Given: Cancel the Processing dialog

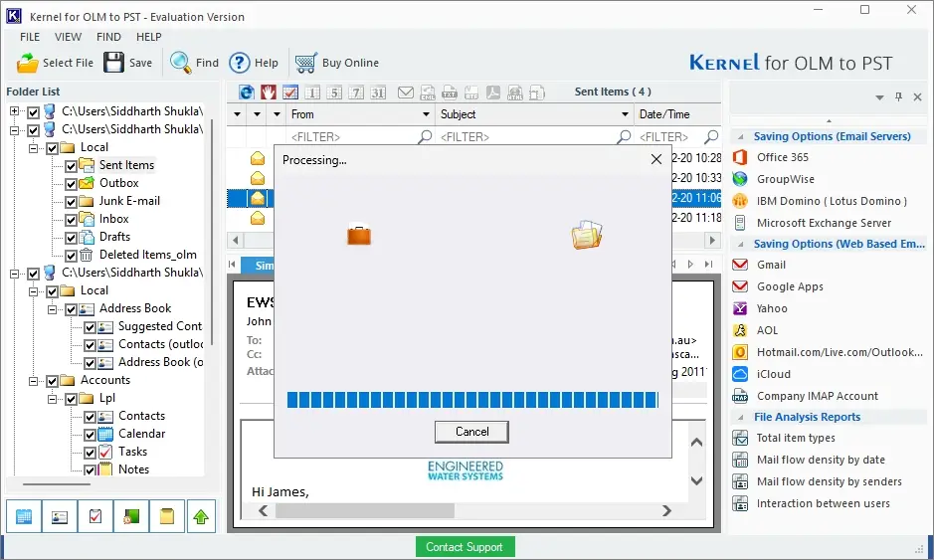Looking at the screenshot, I should [x=471, y=432].
